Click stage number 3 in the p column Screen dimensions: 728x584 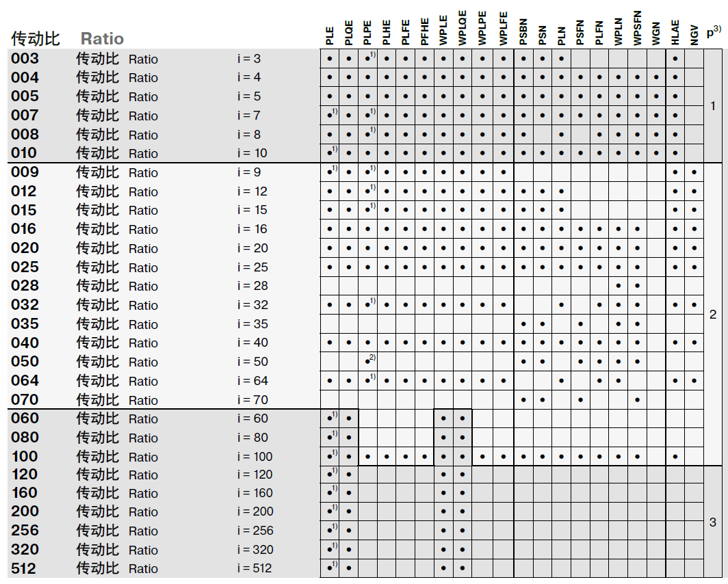(x=712, y=522)
